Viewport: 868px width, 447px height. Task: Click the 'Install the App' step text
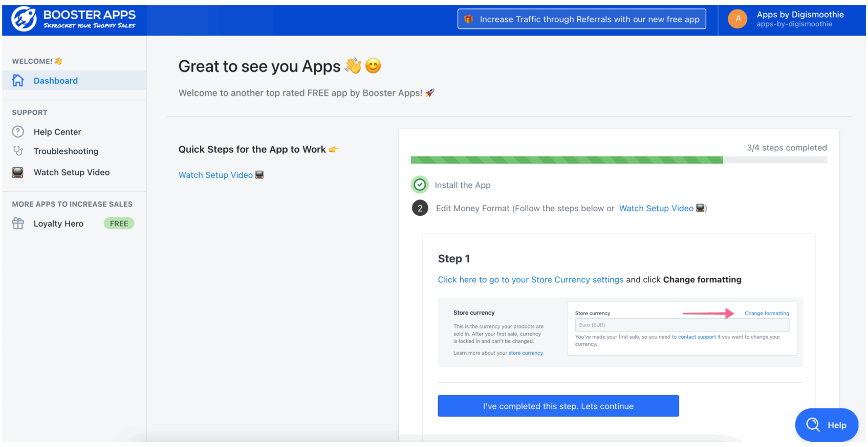coord(463,185)
